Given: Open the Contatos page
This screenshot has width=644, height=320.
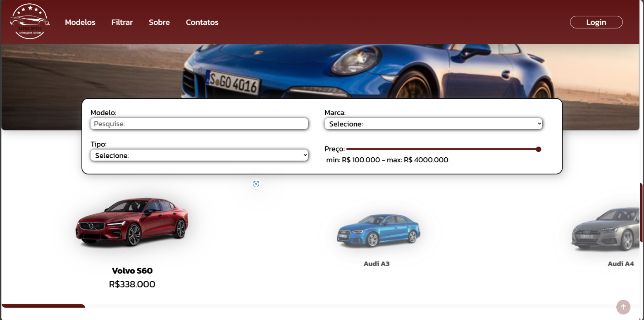Looking at the screenshot, I should (202, 22).
